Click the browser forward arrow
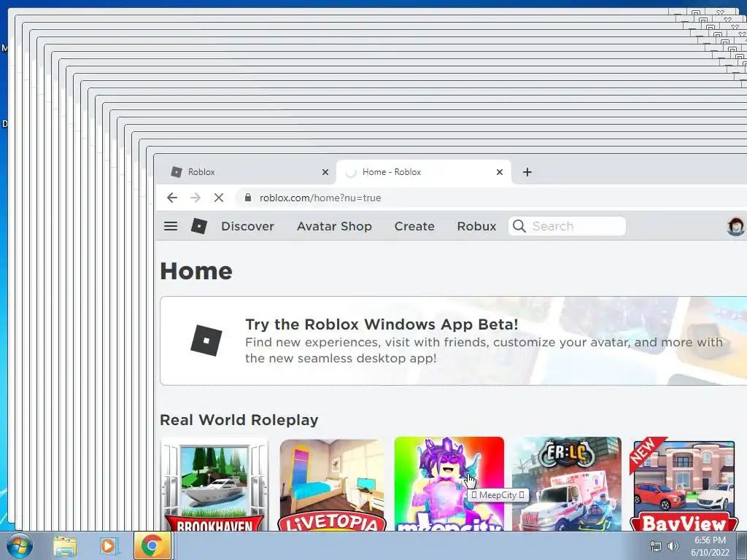 point(196,198)
